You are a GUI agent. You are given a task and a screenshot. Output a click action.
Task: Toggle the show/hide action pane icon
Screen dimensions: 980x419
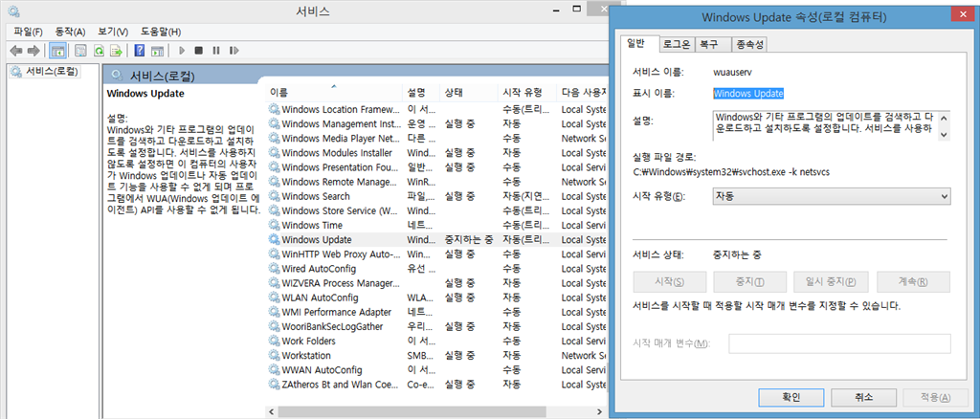point(157,51)
